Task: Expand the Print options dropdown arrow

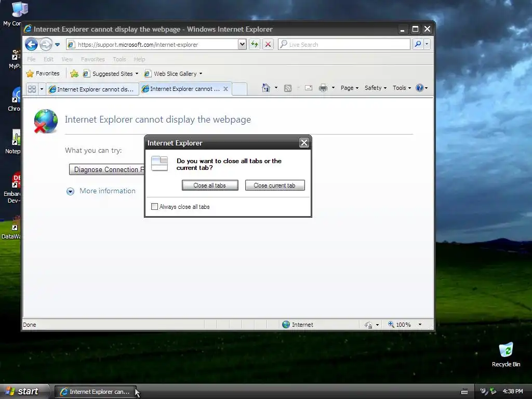Action: pyautogui.click(x=333, y=88)
